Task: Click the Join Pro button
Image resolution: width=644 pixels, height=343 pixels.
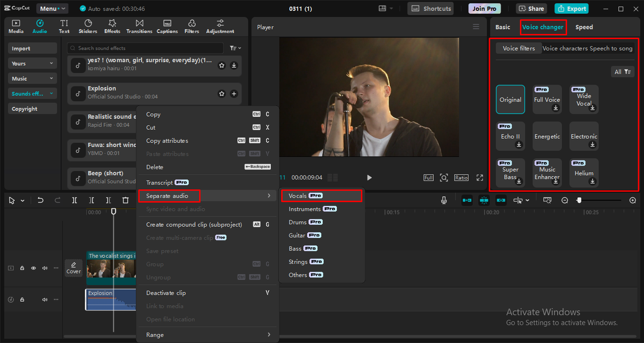Action: (x=485, y=9)
